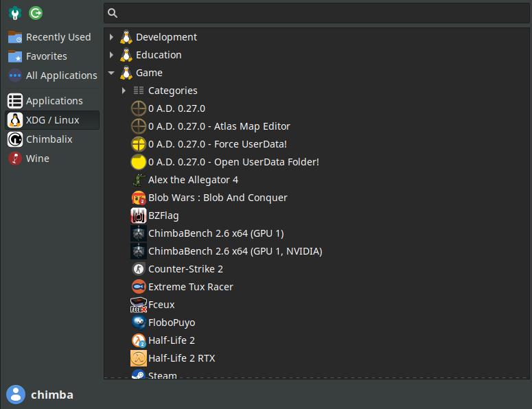The image size is (532, 409).
Task: Open BZFlag game icon
Action: tap(139, 215)
